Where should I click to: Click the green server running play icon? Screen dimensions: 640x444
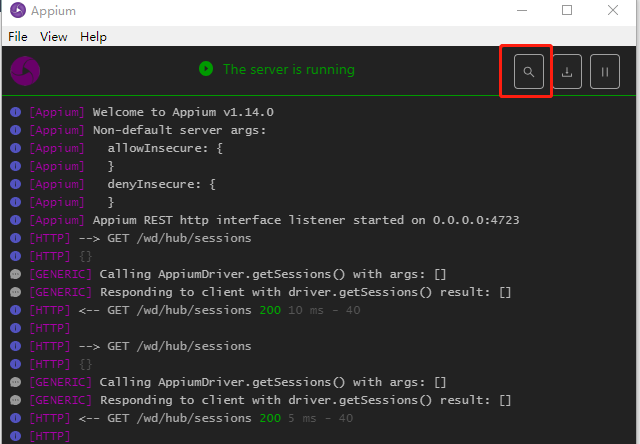206,69
